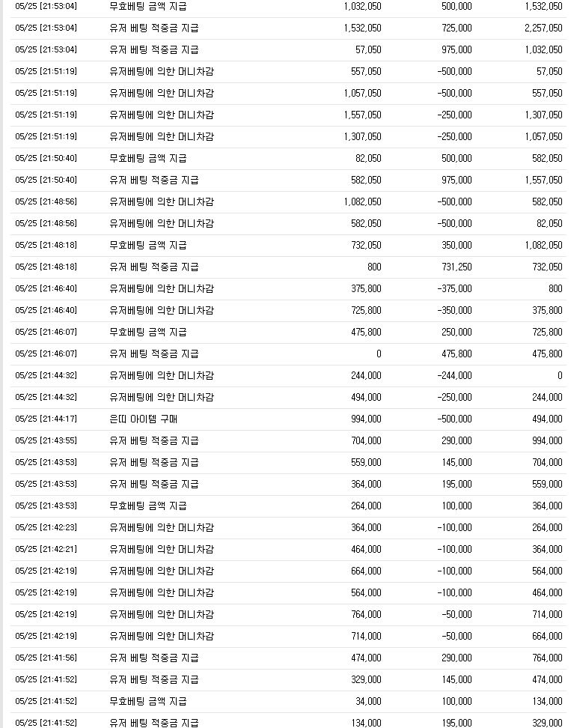Select the 21:44:32 row deducting -244,000

(289, 375)
